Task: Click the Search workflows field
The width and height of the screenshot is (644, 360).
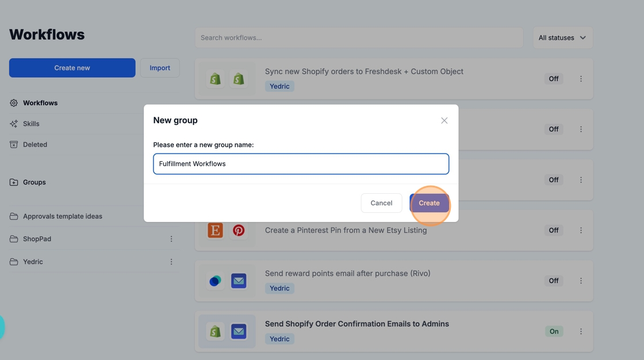Action: pyautogui.click(x=359, y=38)
